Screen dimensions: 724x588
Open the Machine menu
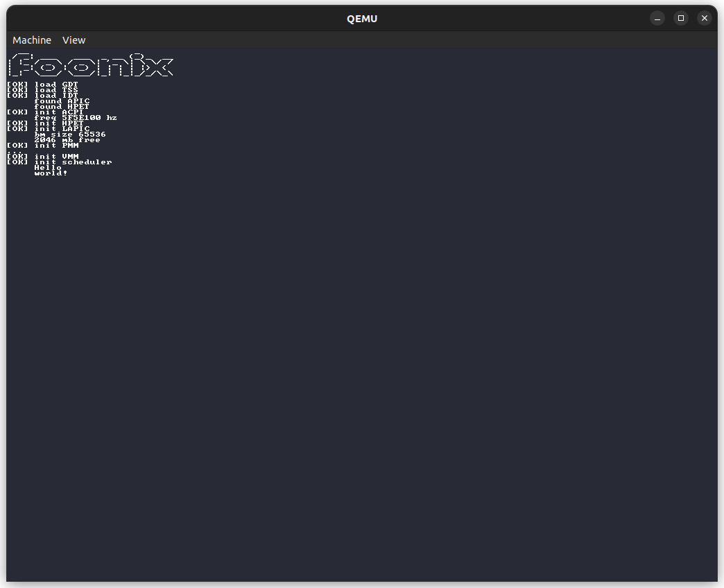click(32, 40)
